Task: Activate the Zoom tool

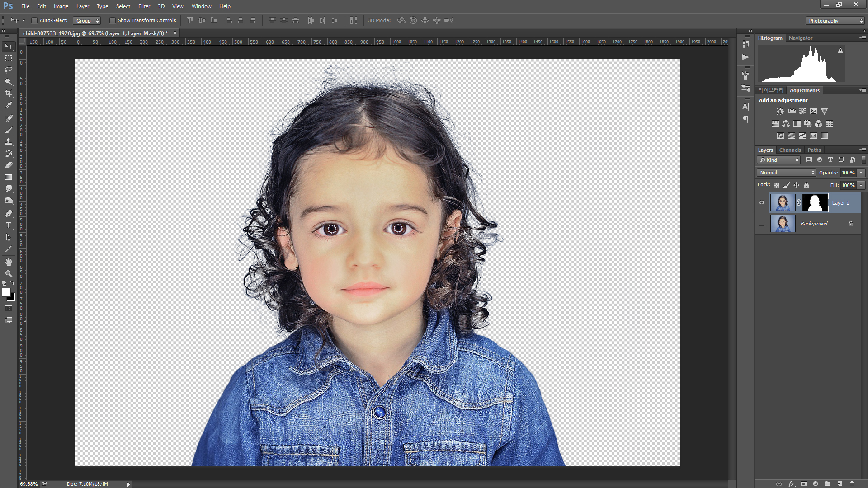Action: pyautogui.click(x=9, y=274)
